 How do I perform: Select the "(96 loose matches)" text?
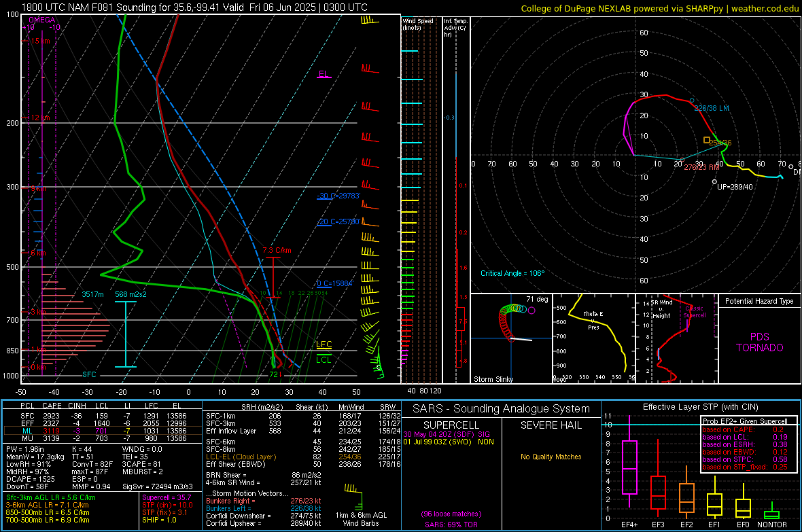coord(451,514)
